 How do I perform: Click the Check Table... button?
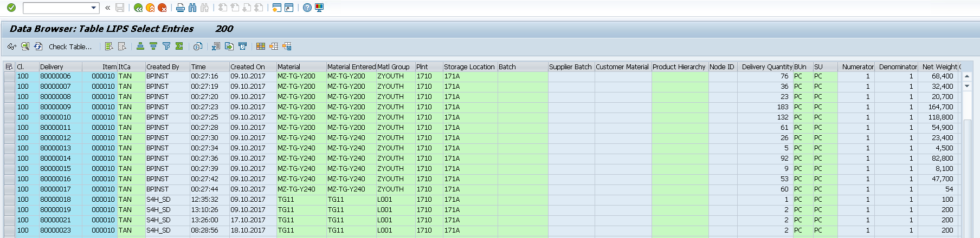[x=70, y=47]
